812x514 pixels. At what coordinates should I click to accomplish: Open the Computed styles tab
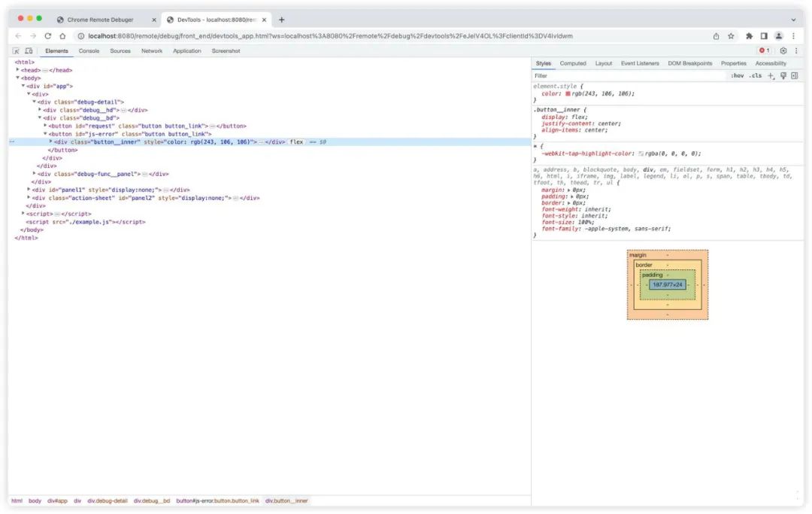(x=573, y=62)
